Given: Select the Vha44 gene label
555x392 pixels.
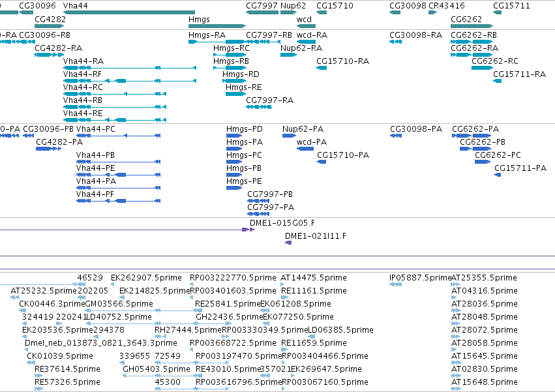Looking at the screenshot, I should [x=76, y=6].
